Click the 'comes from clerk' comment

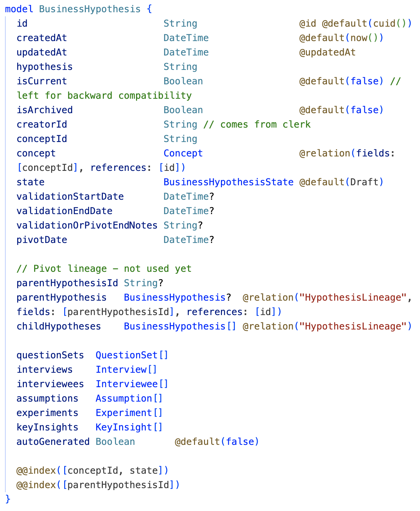point(257,124)
